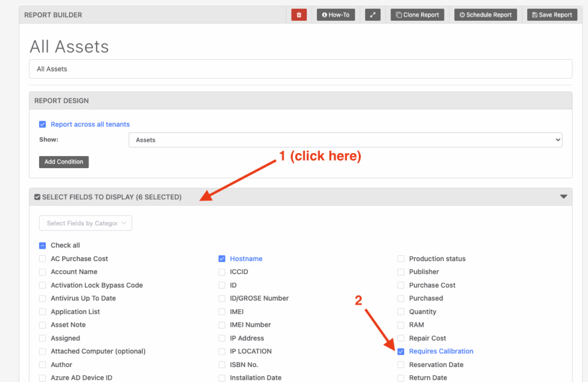This screenshot has height=382, width=588.
Task: Toggle the Check all checkbox
Action: pos(42,245)
